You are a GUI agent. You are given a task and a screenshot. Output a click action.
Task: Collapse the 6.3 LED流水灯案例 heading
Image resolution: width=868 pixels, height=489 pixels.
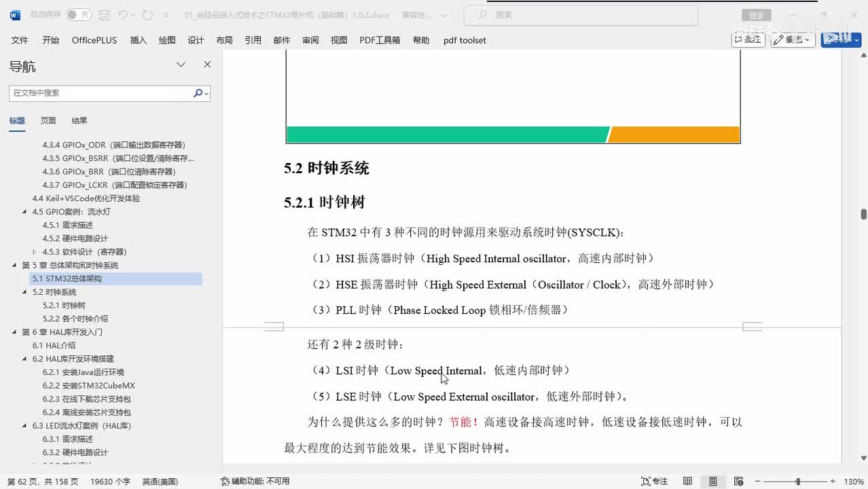click(25, 426)
